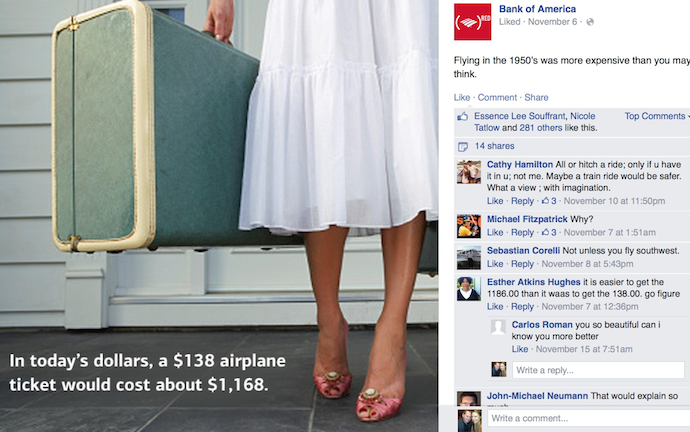Reply to Esther Atkins Hughes' comment
This screenshot has height=432, width=690.
[x=522, y=307]
